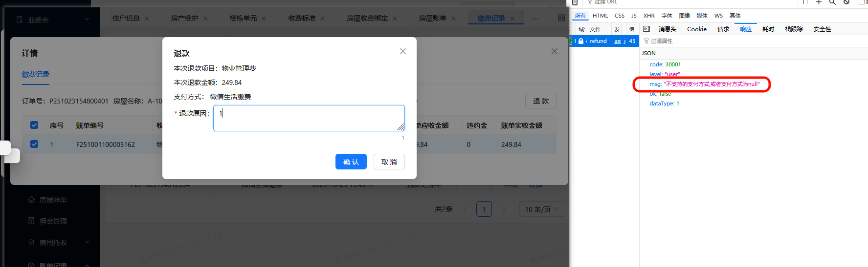
Task: Click the filter attributes funnel icon
Action: [646, 41]
